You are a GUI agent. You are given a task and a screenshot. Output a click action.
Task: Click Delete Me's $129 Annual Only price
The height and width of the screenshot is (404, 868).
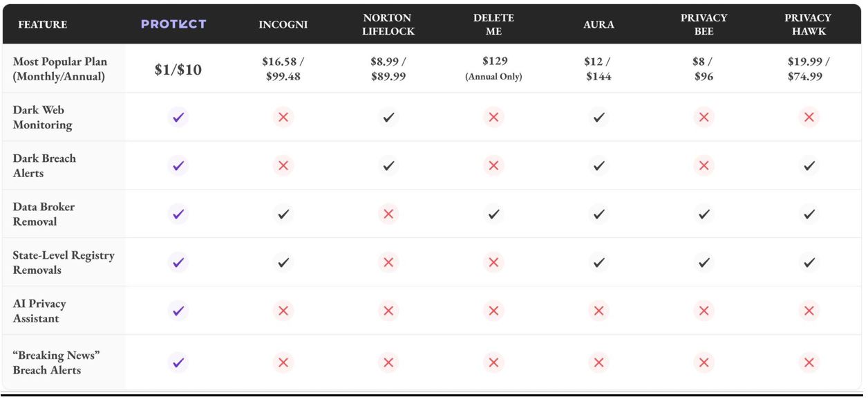(493, 68)
